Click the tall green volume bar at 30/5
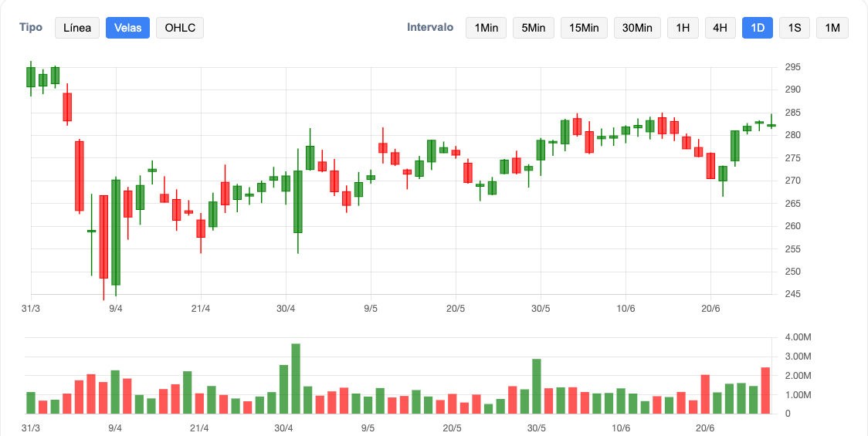The image size is (868, 436). click(537, 386)
